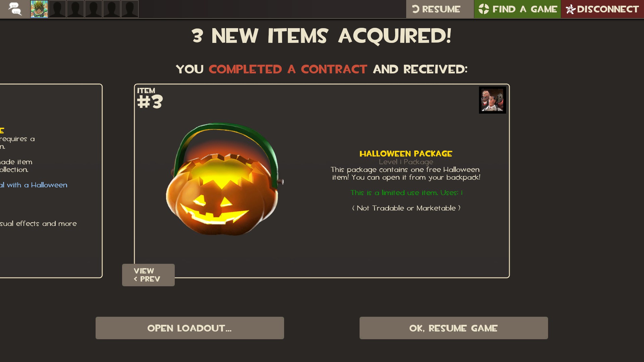
Task: Click the second empty silhouette friend slot
Action: pyautogui.click(x=75, y=9)
